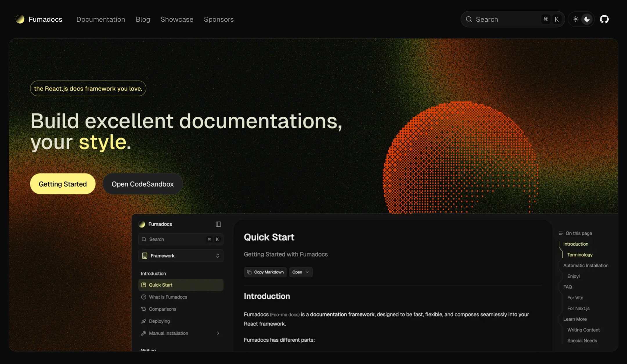627x364 pixels.
Task: Select Showcase in the top navigation
Action: coord(177,19)
